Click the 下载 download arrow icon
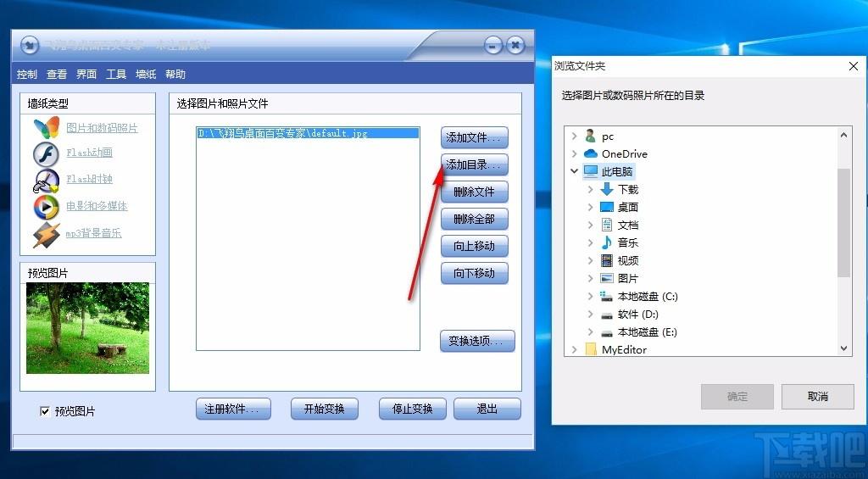Image resolution: width=868 pixels, height=479 pixels. [607, 189]
